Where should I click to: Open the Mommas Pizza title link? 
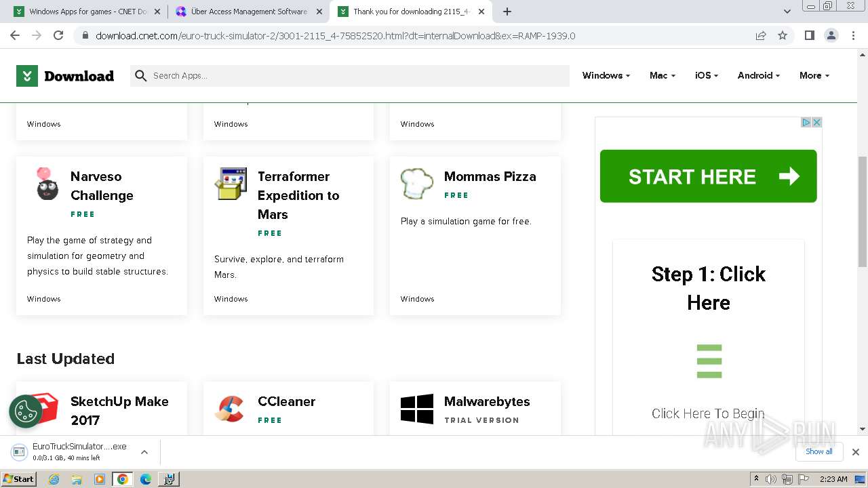tap(490, 176)
